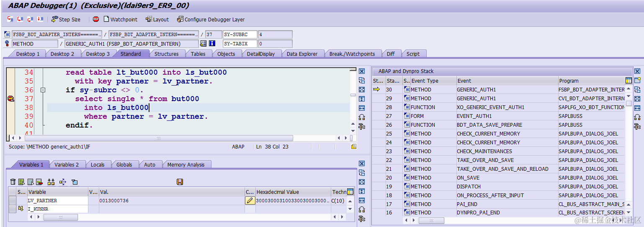Open the Step Size option
Viewport: 644px width, 227px height.
(66, 19)
